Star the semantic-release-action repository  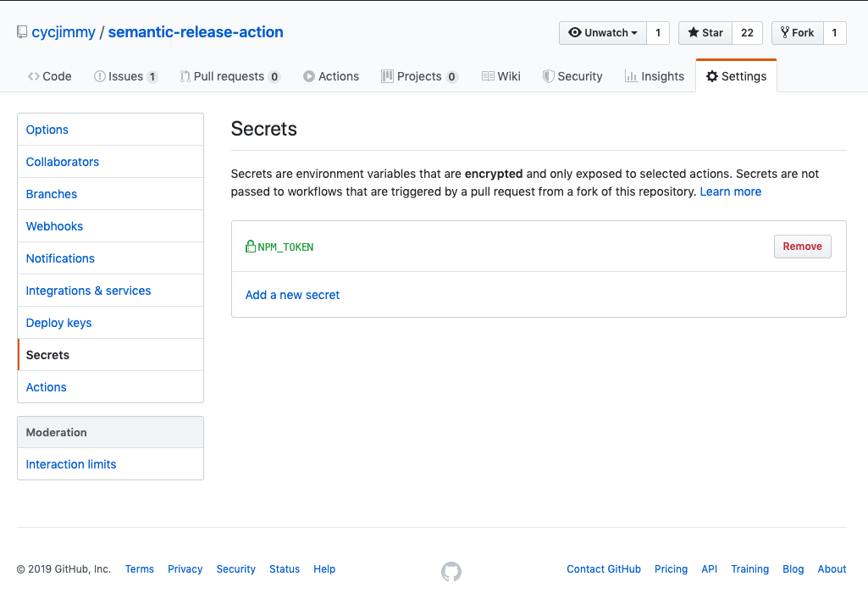point(705,33)
